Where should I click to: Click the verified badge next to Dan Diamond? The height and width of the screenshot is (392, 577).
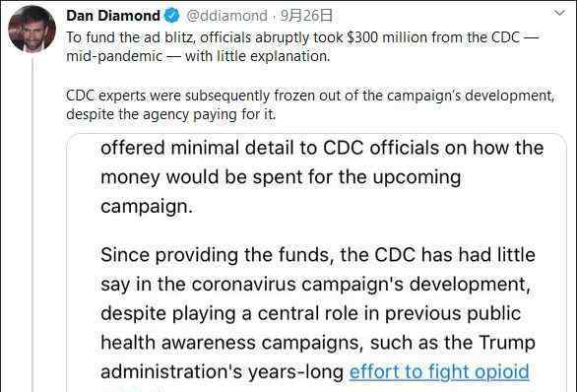click(x=172, y=16)
